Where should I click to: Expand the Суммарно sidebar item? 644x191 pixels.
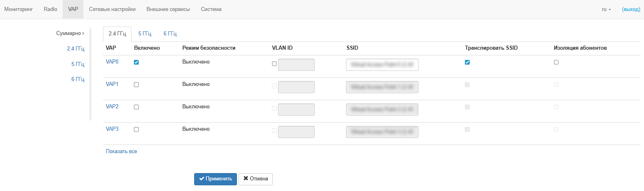click(x=70, y=33)
